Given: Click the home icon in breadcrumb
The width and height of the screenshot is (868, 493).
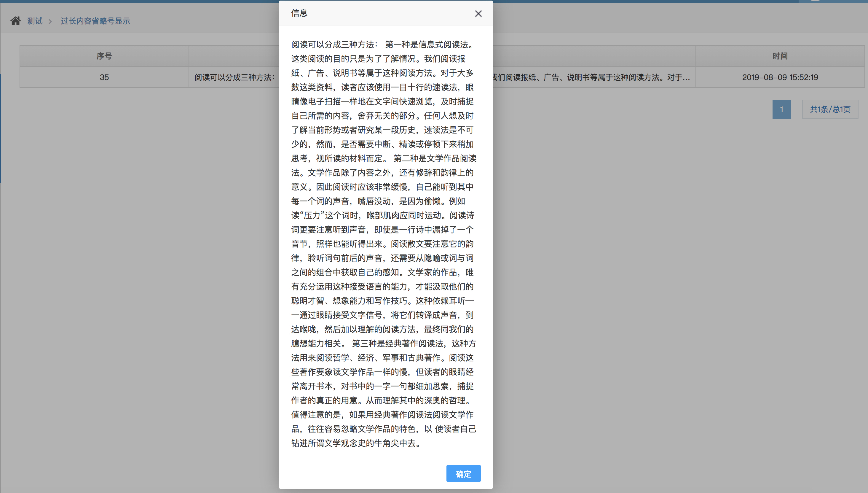Looking at the screenshot, I should 15,21.
